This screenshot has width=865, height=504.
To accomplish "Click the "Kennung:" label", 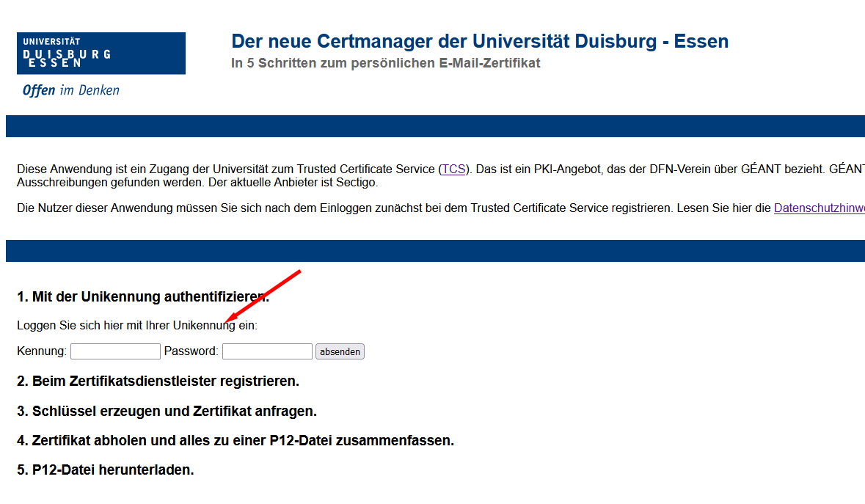I will 42,351.
